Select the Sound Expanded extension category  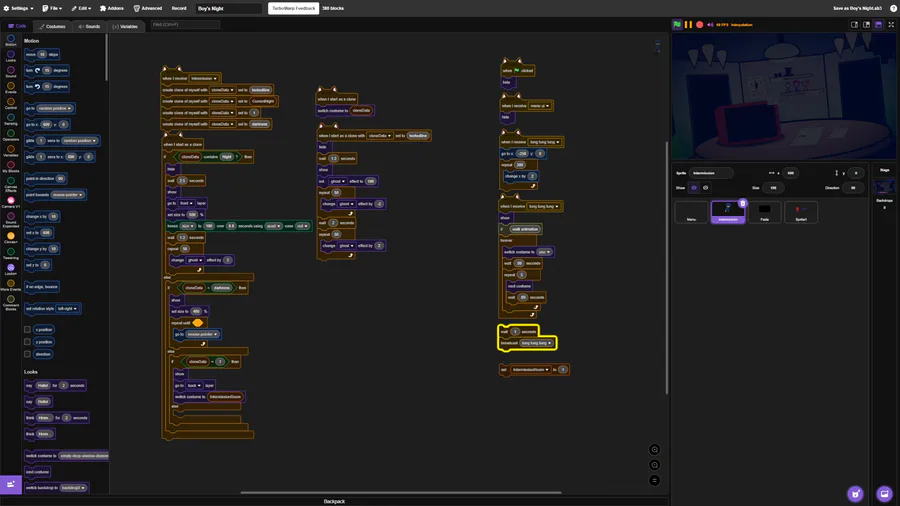(x=10, y=220)
